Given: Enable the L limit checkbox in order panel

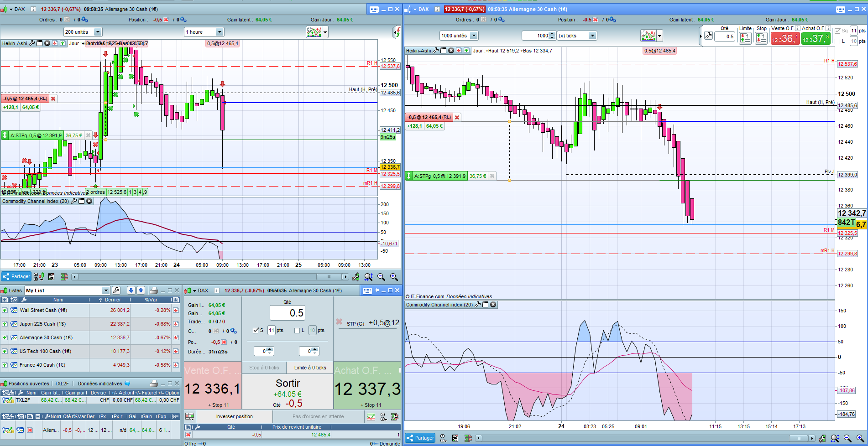Looking at the screenshot, I should click(298, 330).
